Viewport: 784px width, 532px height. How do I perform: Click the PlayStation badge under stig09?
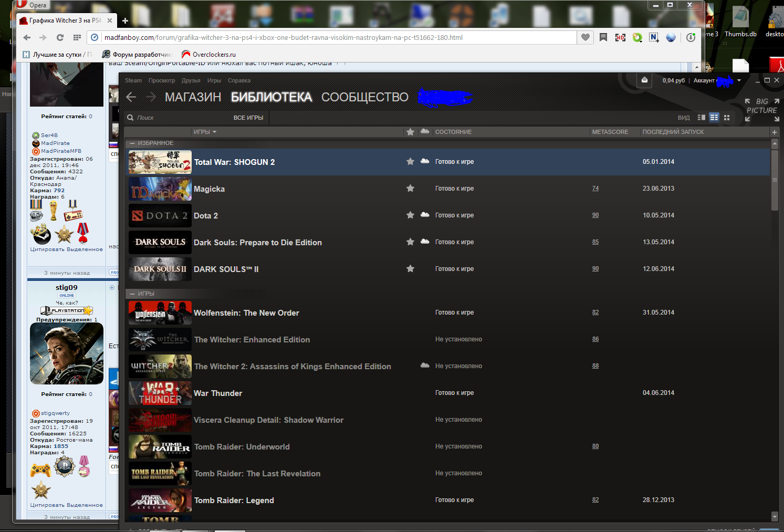(67, 310)
